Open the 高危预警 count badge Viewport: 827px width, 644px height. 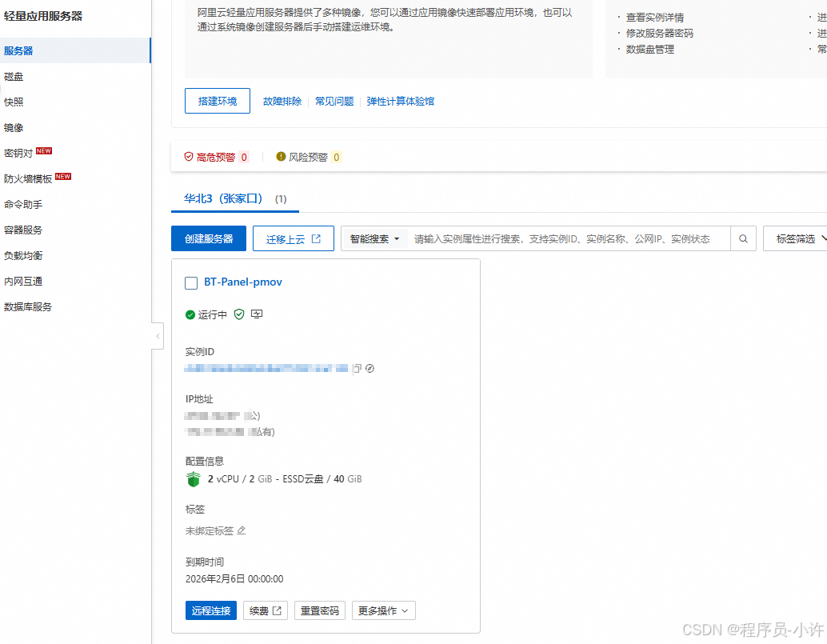tap(244, 157)
